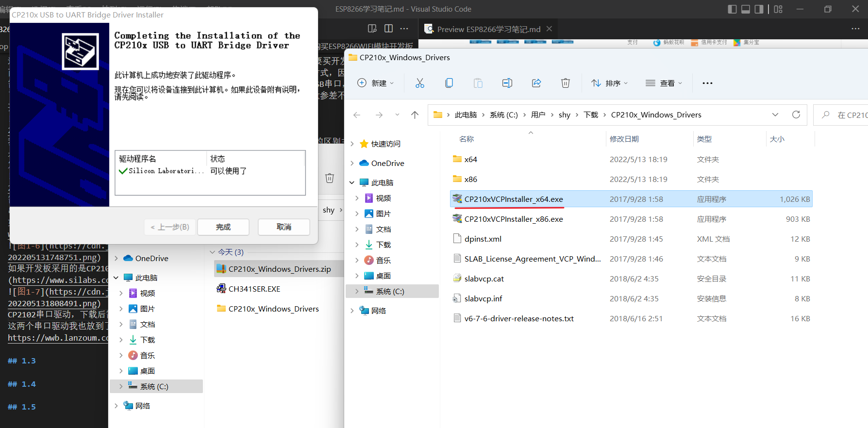Screen dimensions: 868x428
Task: Toggle VS Code primary side bar
Action: (732, 9)
